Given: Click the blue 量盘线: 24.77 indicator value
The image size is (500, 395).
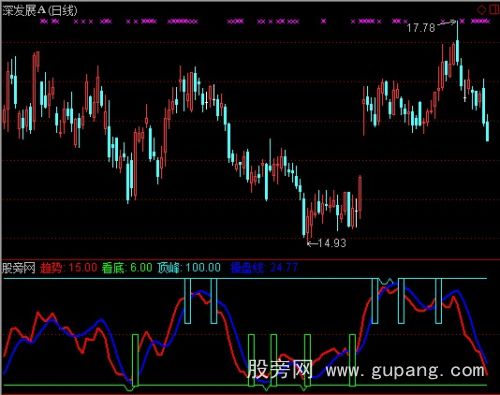Looking at the screenshot, I should pyautogui.click(x=264, y=268).
